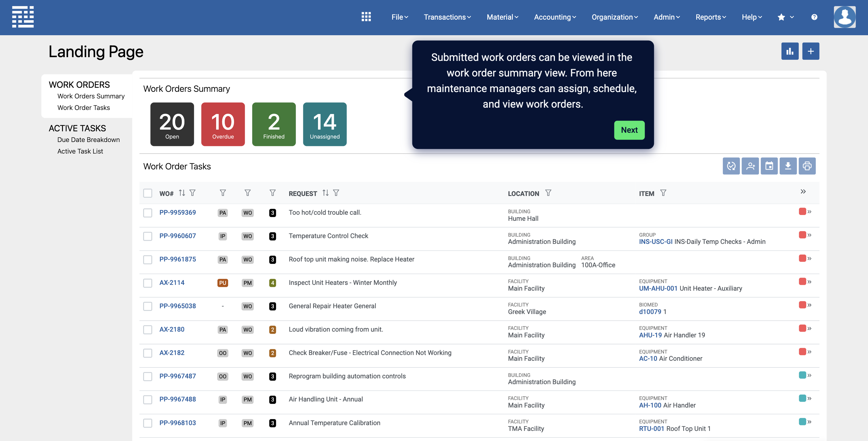The image size is (868, 441).
Task: Open the Reports menu
Action: (x=710, y=17)
